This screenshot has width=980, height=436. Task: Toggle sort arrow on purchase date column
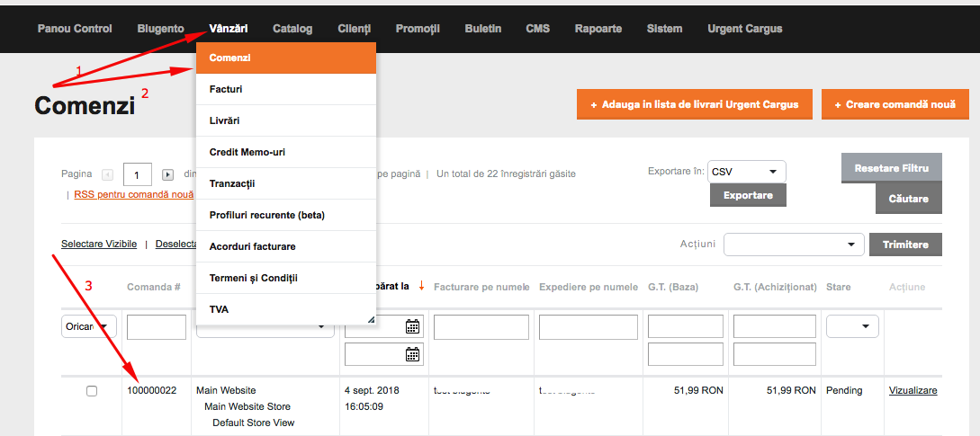click(x=421, y=286)
